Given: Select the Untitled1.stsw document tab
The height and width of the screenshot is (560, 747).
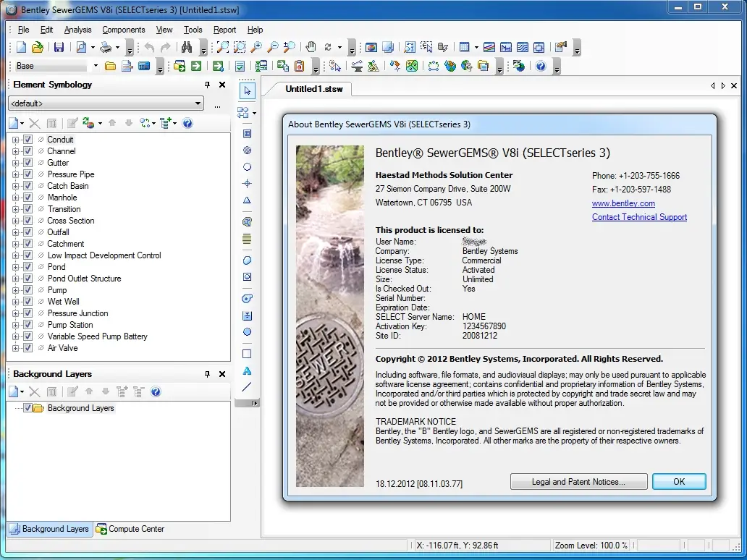Looking at the screenshot, I should (x=314, y=88).
